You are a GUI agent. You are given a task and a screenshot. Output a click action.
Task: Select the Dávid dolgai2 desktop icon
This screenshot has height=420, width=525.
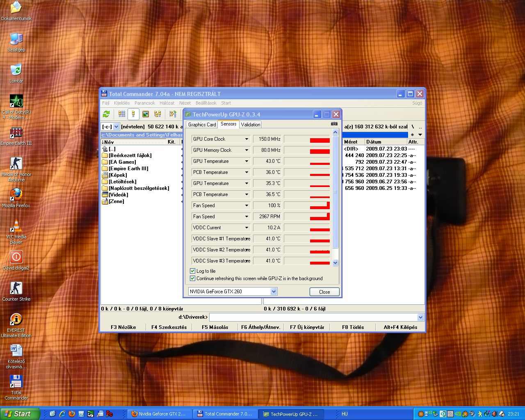tap(16, 260)
